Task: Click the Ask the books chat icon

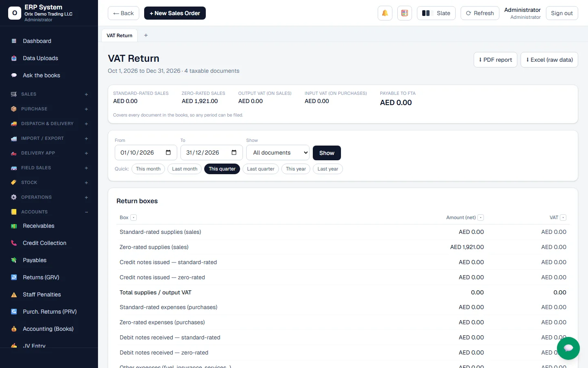Action: (14, 75)
